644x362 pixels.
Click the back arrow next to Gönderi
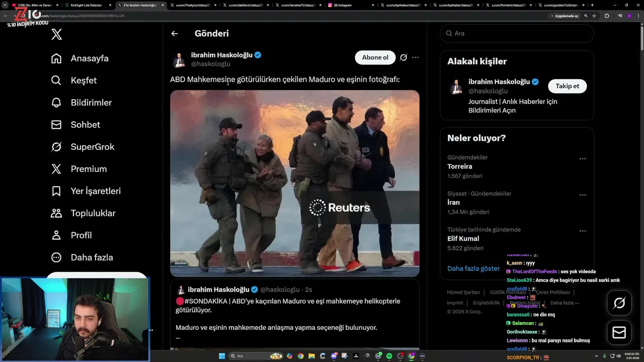tap(175, 34)
